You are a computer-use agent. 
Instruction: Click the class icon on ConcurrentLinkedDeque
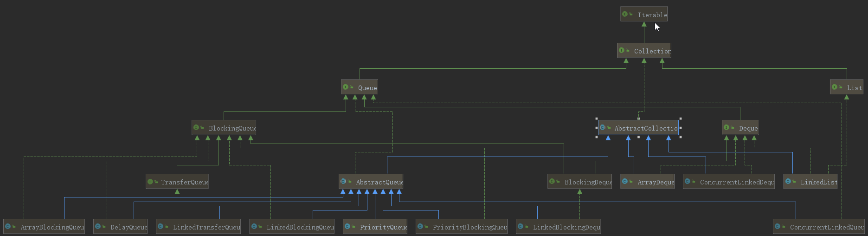(688, 181)
